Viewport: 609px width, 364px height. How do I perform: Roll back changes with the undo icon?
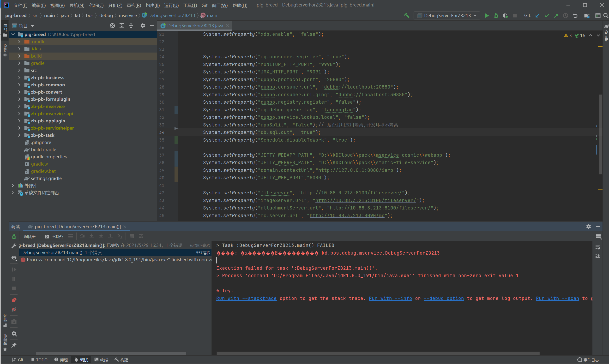(575, 15)
